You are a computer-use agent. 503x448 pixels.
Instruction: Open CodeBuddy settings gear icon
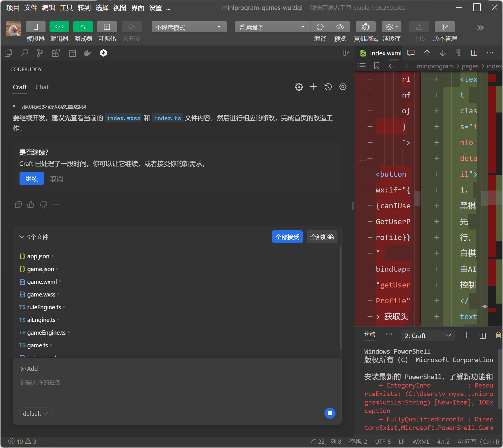point(299,87)
